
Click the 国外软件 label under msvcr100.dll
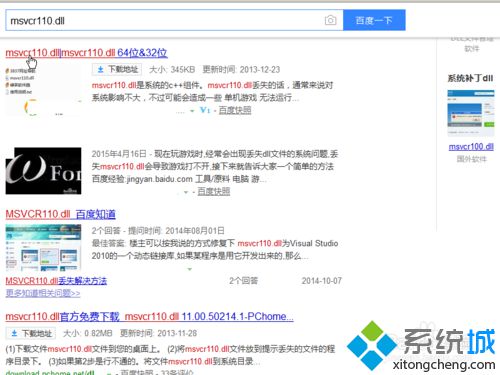(x=471, y=159)
